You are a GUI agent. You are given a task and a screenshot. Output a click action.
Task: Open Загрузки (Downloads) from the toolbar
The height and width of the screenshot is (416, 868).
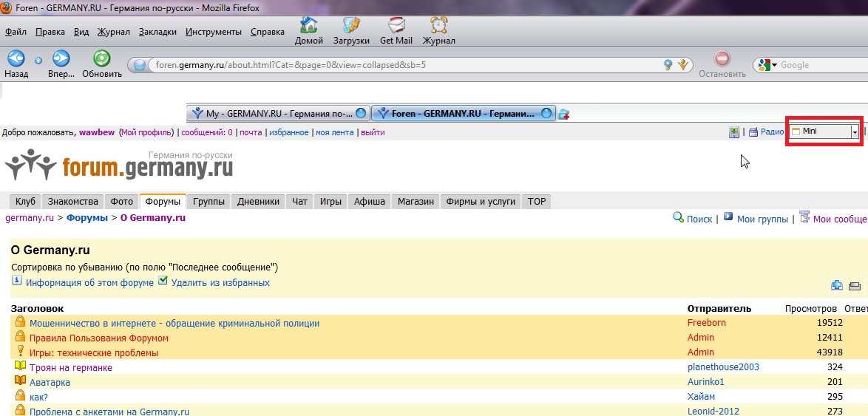point(350,25)
